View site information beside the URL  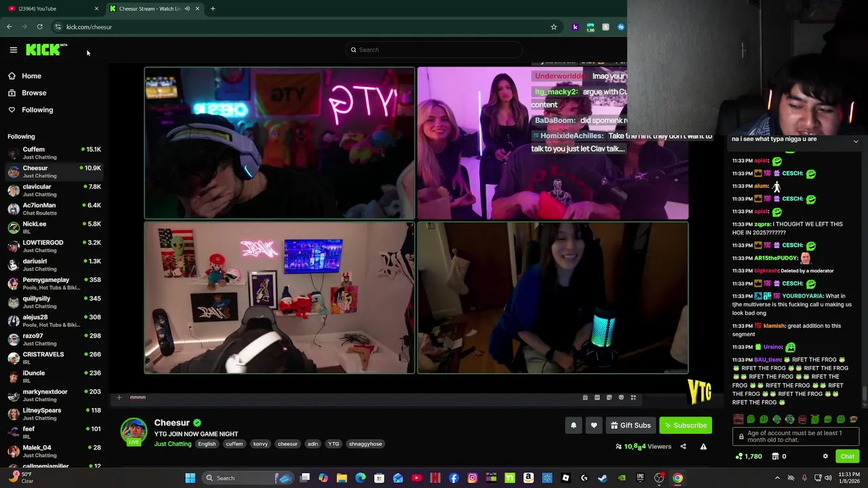[58, 27]
